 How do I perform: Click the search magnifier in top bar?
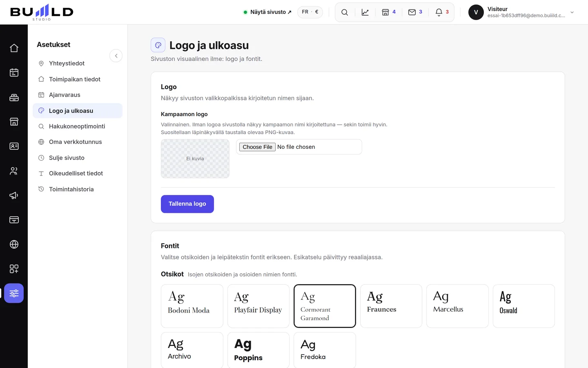coord(345,12)
